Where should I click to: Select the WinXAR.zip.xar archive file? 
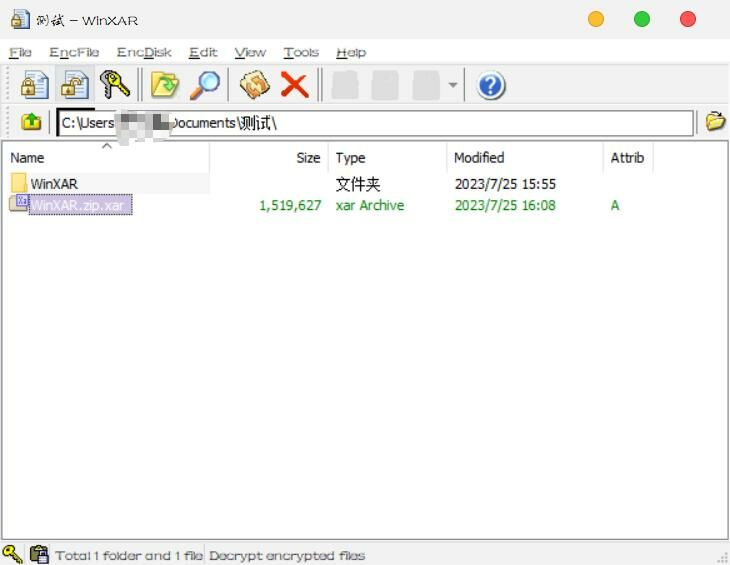pos(78,205)
